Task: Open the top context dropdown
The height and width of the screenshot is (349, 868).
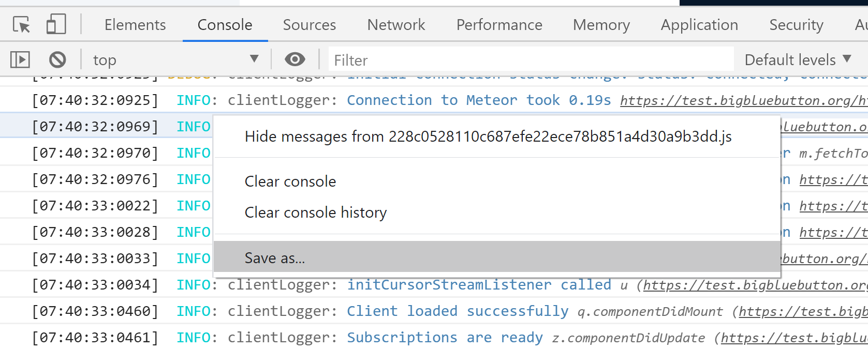Action: pyautogui.click(x=175, y=60)
